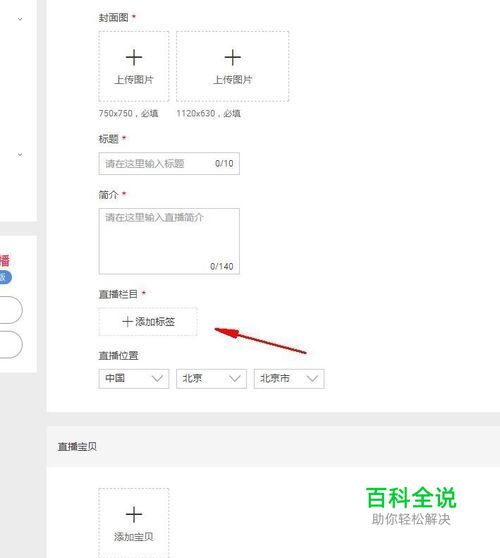Click the 封面图 label
Image resolution: width=500 pixels, height=558 pixels.
point(114,17)
